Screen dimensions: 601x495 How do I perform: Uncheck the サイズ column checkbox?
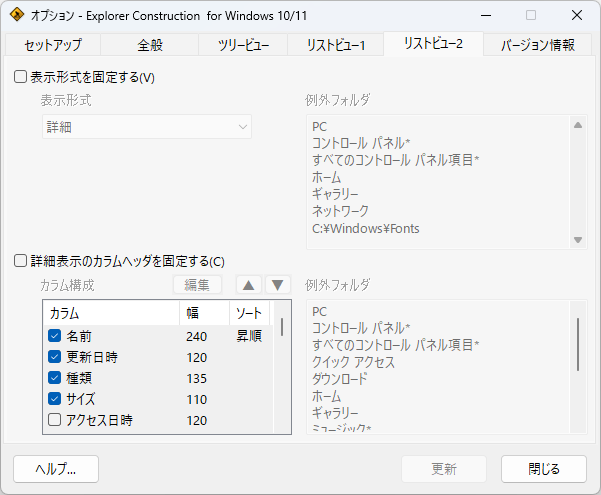coord(55,399)
